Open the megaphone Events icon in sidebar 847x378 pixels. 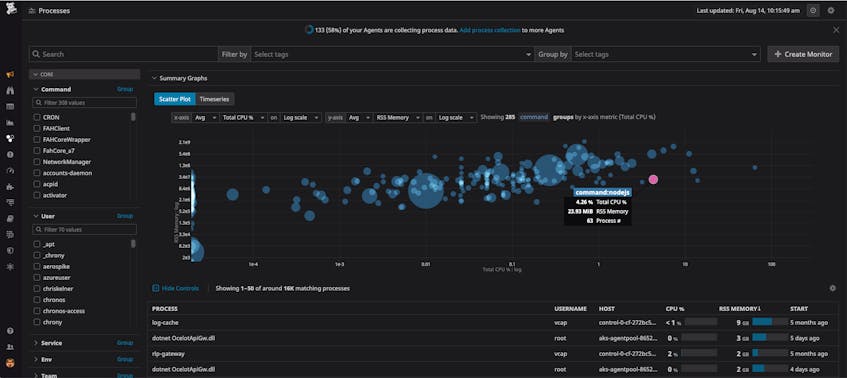tap(10, 75)
